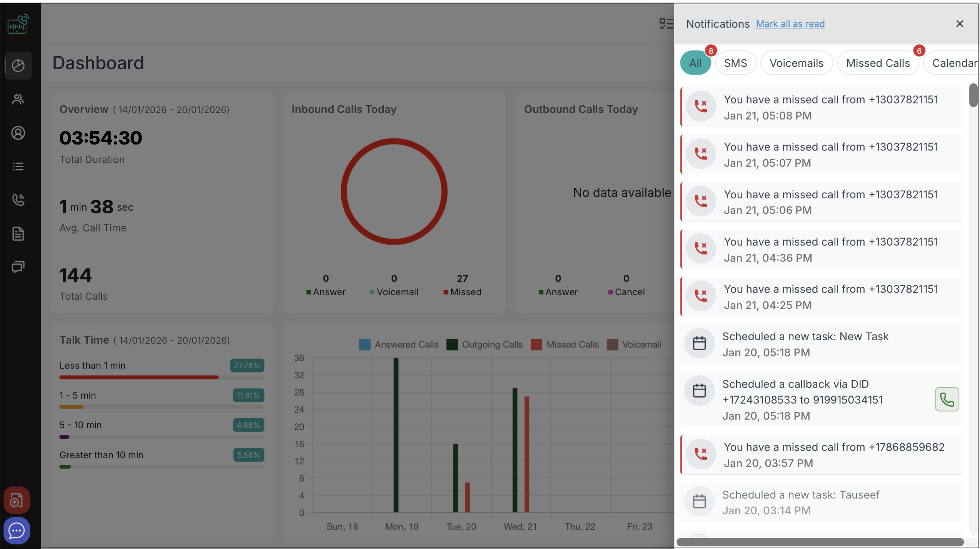Switch to the Voicemails notification tab
Screen dimensions: 980x549
(x=796, y=63)
